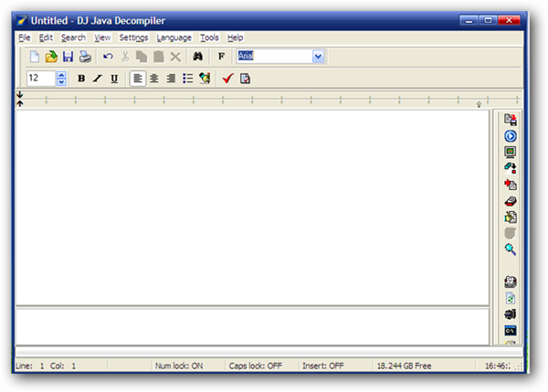548x392 pixels.
Task: Increase font size with the up arrow
Action: click(x=61, y=75)
